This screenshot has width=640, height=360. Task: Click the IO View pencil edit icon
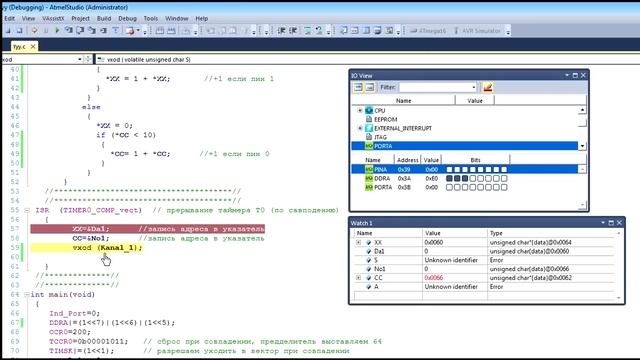tap(487, 87)
